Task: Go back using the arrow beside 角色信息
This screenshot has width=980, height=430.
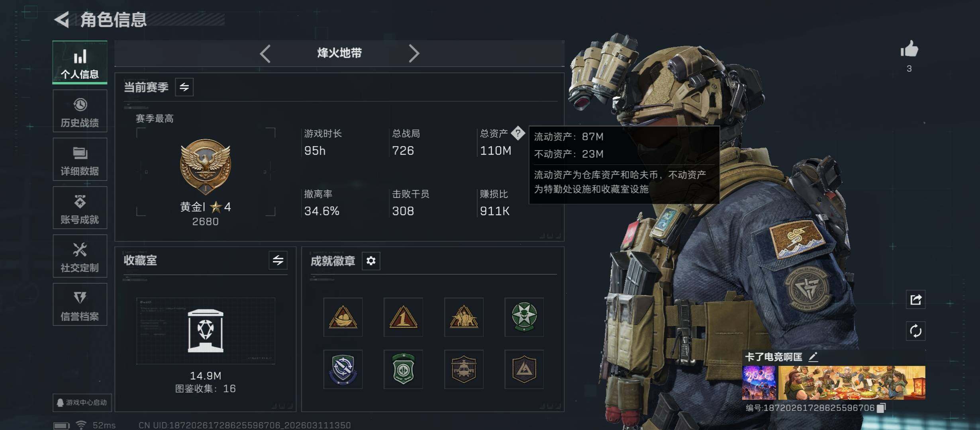Action: coord(62,20)
